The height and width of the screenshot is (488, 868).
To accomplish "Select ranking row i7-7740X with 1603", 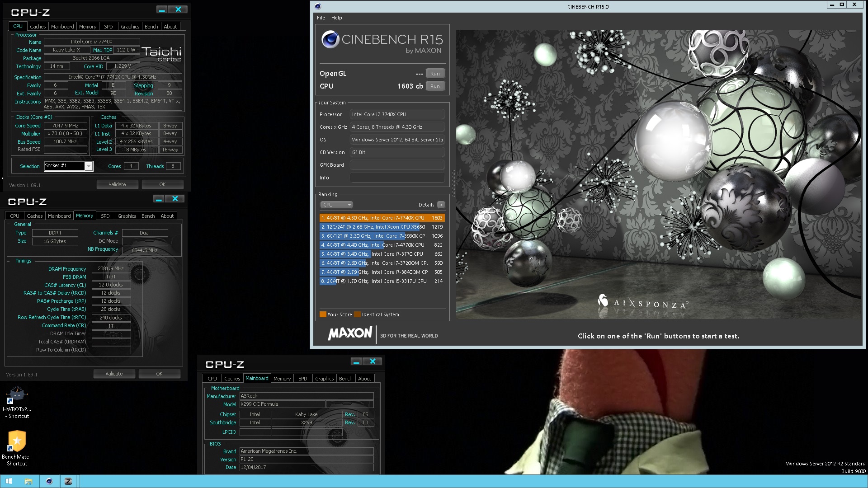I will pyautogui.click(x=382, y=218).
